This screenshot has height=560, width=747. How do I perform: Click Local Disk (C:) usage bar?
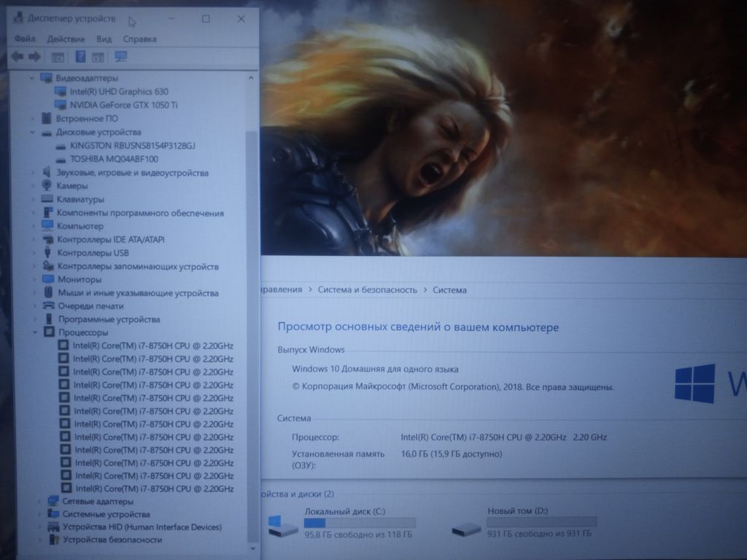click(360, 523)
